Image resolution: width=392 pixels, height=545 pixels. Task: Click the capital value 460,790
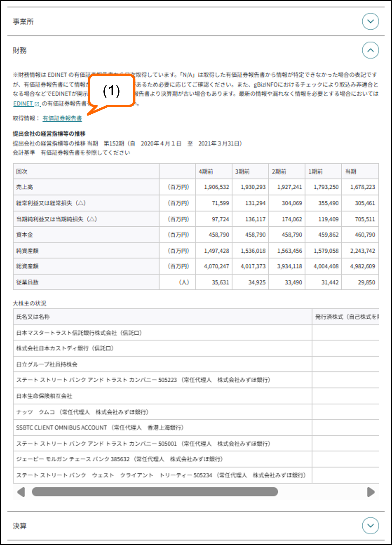point(365,235)
